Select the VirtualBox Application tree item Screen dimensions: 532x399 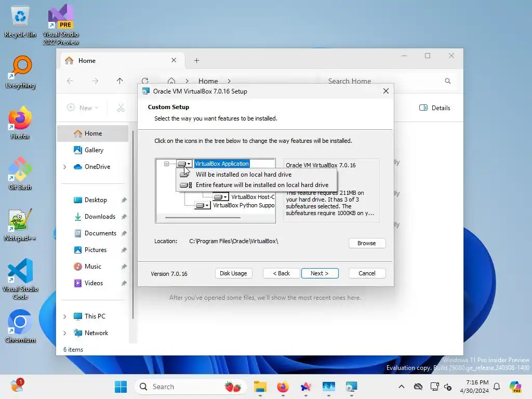[x=222, y=164]
